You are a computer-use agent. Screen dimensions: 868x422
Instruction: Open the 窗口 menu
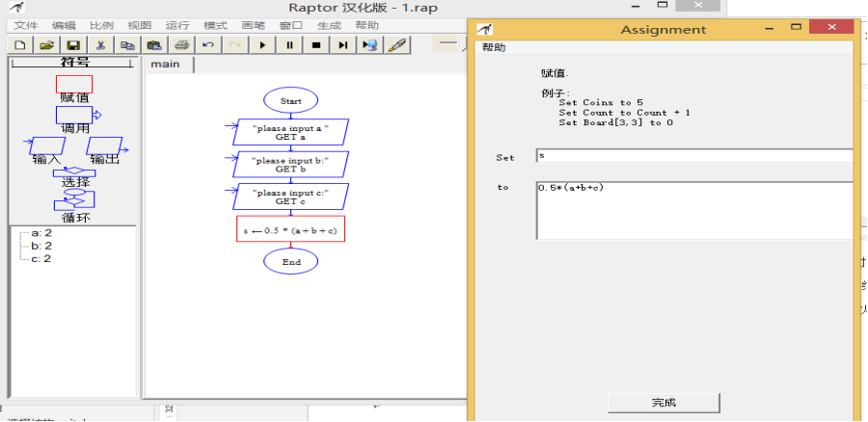coord(291,25)
